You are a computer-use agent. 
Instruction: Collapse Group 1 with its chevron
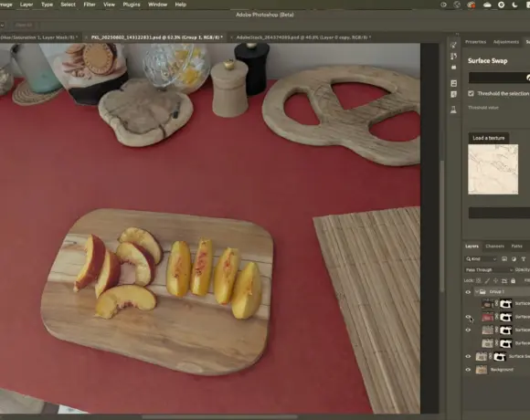click(x=477, y=291)
